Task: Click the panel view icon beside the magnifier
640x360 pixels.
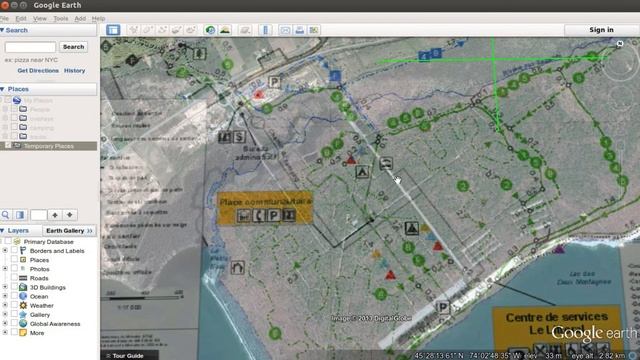Action: [20, 215]
